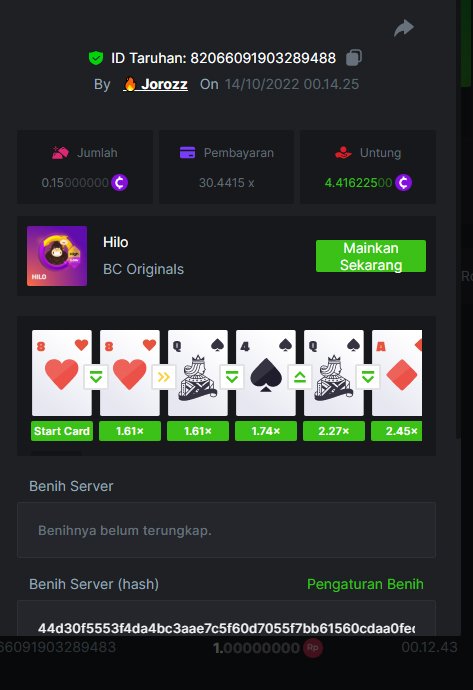Screen dimensions: 473x690
Task: Click the green verified shield icon
Action: coord(96,58)
